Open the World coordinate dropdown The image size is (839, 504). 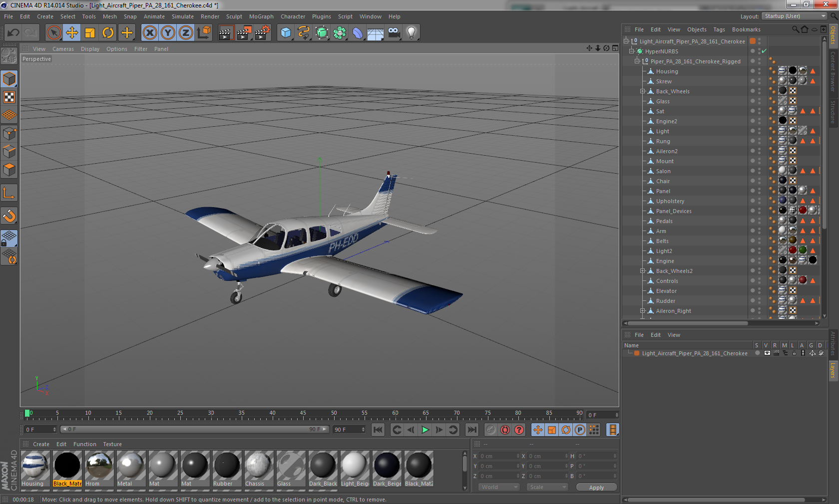(499, 487)
